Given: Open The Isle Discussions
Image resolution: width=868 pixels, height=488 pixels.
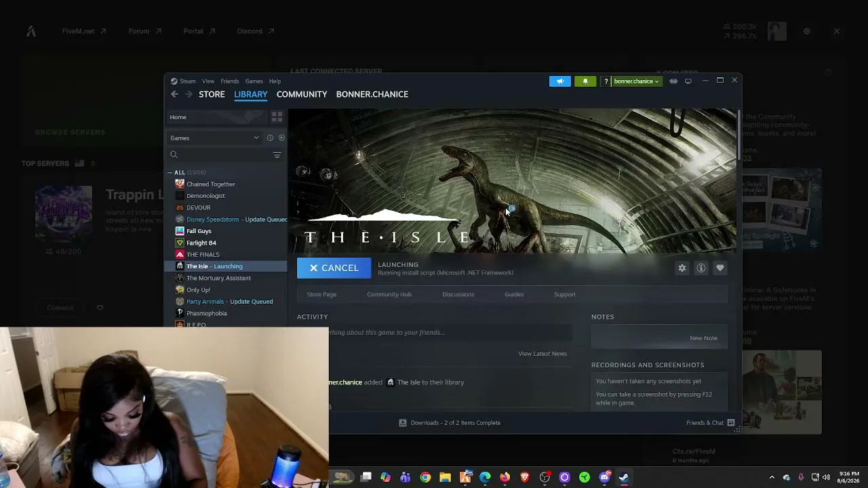Looking at the screenshot, I should (x=458, y=294).
